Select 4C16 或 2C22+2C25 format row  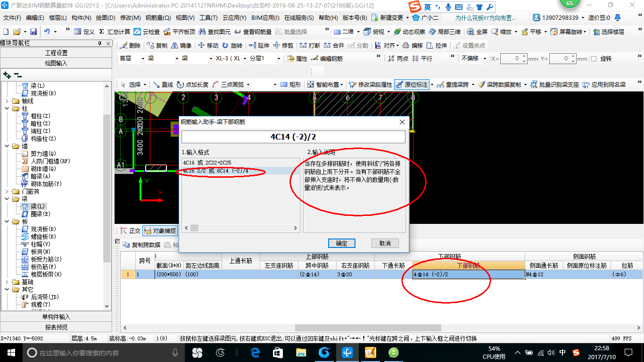(x=240, y=163)
